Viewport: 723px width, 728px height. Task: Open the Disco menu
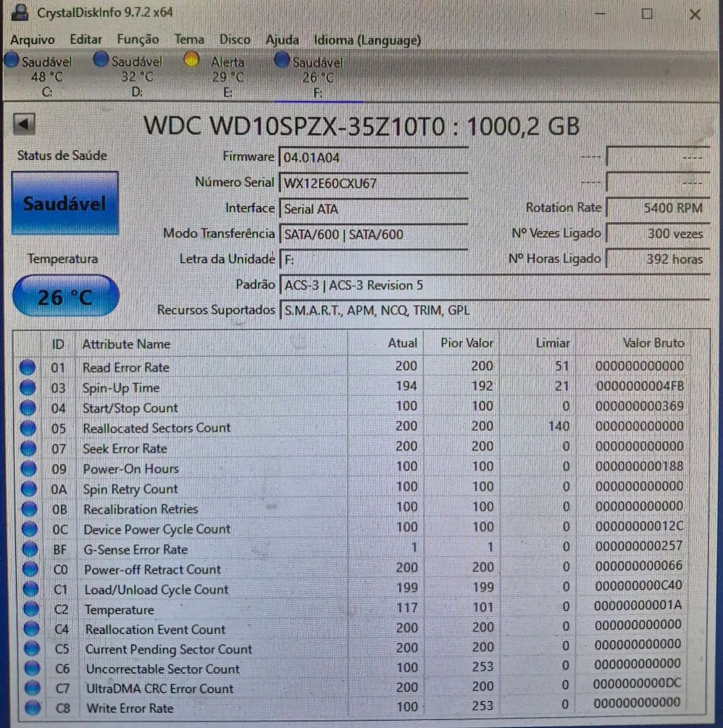pyautogui.click(x=235, y=39)
